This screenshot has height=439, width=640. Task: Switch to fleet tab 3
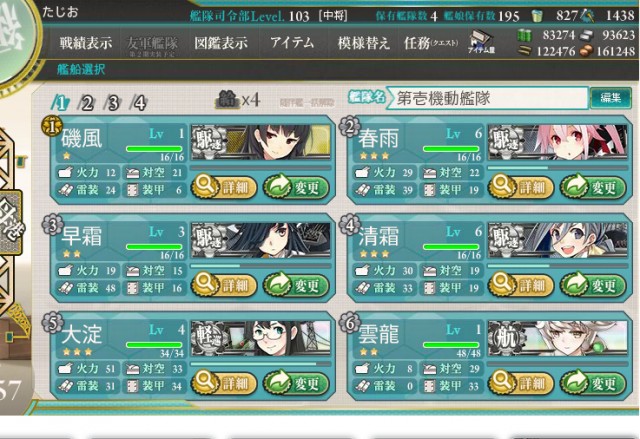coord(113,103)
